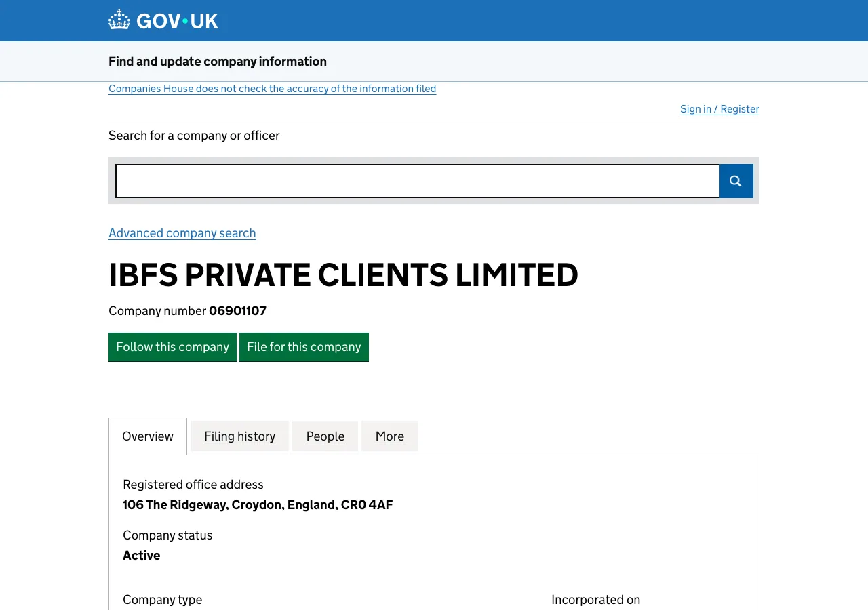Click File for this company

304,347
